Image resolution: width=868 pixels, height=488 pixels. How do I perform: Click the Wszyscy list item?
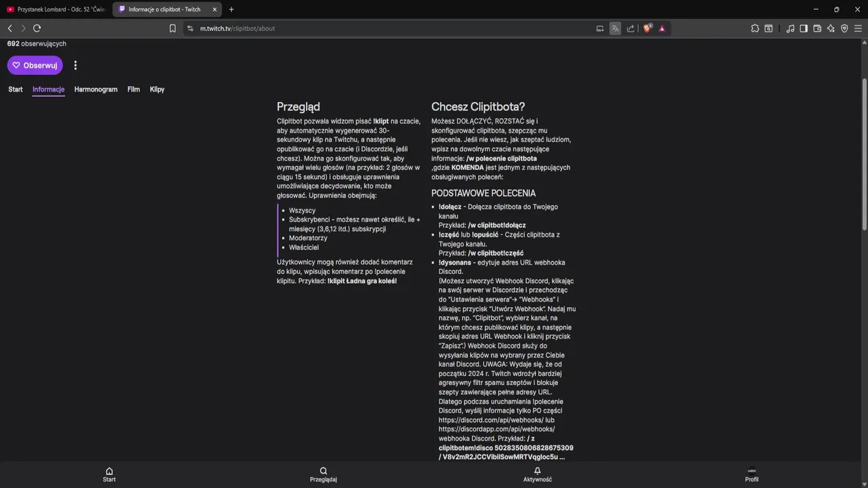(302, 211)
